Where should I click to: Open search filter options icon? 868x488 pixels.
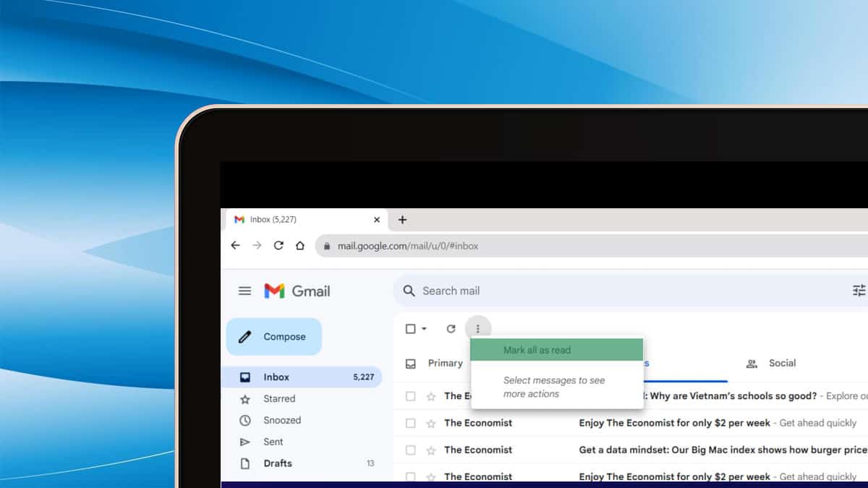tap(859, 291)
